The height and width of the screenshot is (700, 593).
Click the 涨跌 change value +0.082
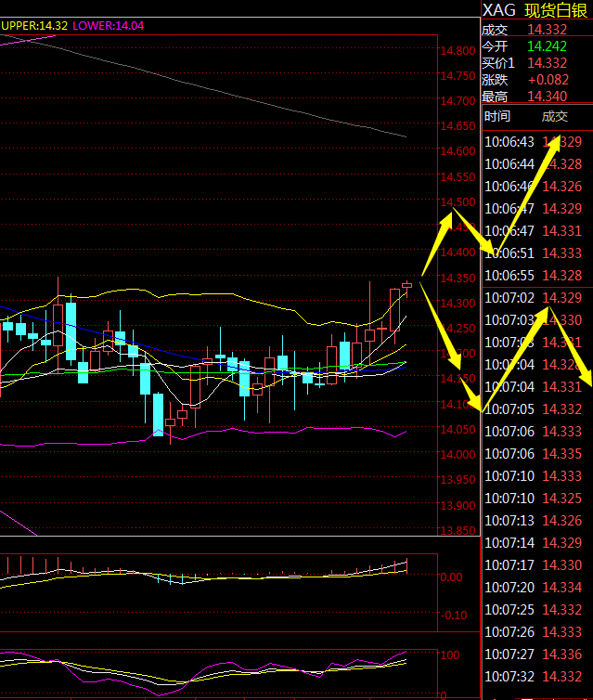[x=548, y=80]
